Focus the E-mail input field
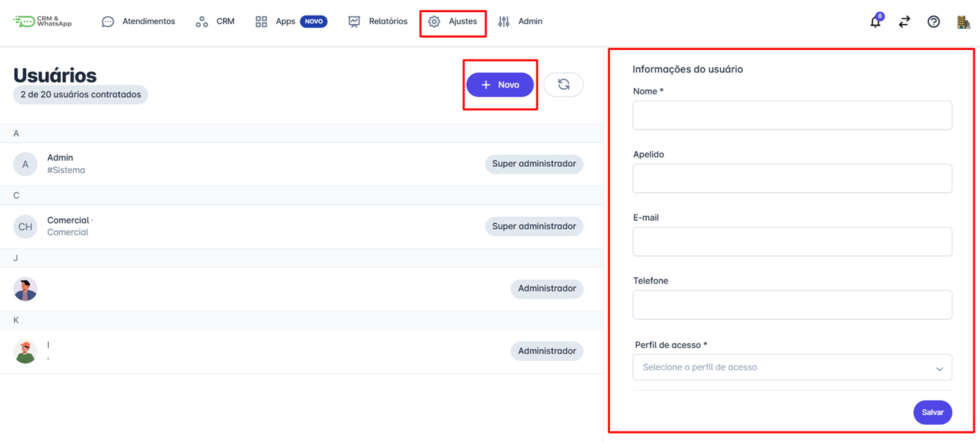 pyautogui.click(x=792, y=242)
